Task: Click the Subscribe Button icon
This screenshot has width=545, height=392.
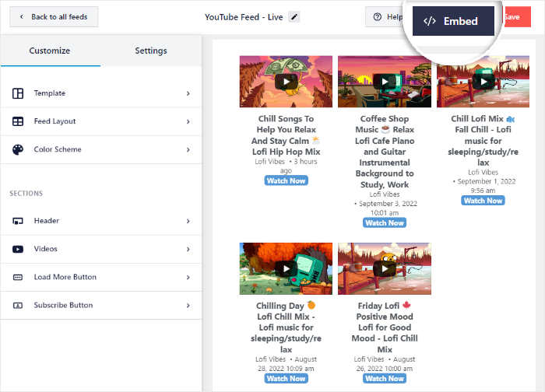Action: (x=18, y=306)
